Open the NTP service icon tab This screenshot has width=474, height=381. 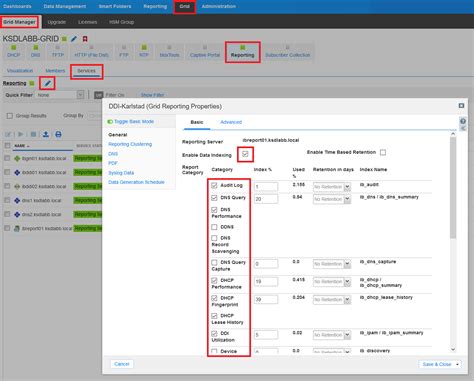pyautogui.click(x=144, y=52)
